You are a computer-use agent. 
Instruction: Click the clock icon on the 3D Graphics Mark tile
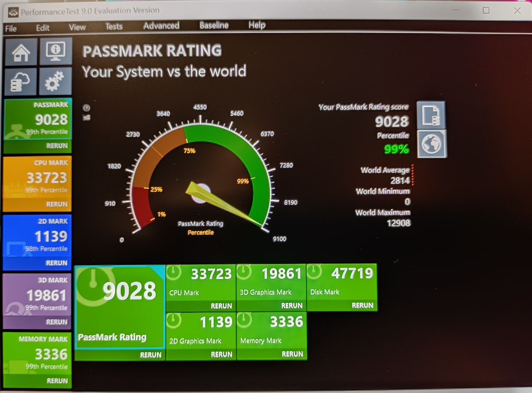click(x=244, y=272)
